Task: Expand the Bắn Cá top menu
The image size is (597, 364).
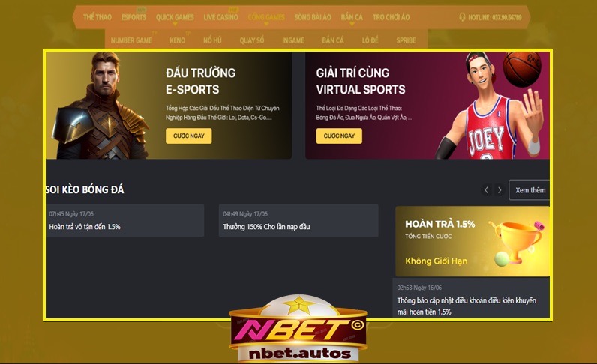Action: pyautogui.click(x=352, y=17)
